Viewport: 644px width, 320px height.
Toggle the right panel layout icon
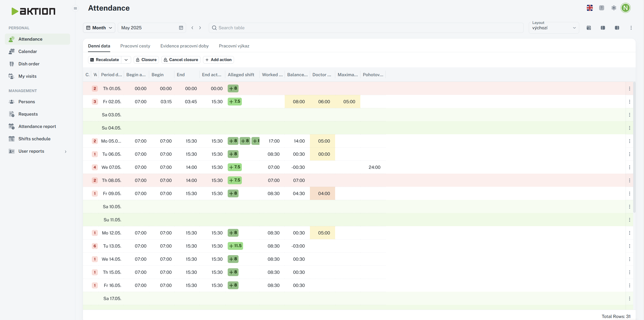[617, 28]
